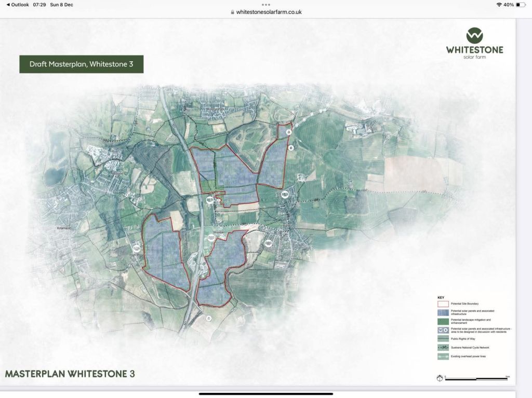Tap the map marker beside Woodall
The width and height of the screenshot is (532, 398).
click(x=211, y=238)
